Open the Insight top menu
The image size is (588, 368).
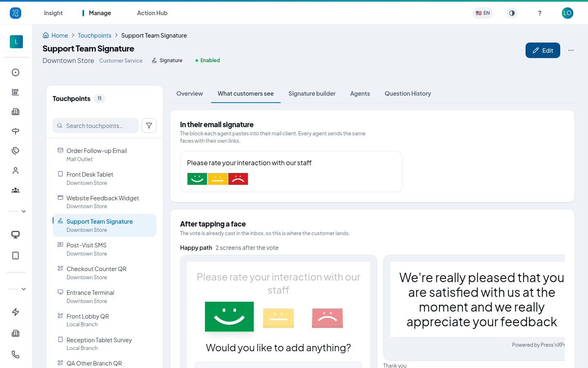point(53,13)
